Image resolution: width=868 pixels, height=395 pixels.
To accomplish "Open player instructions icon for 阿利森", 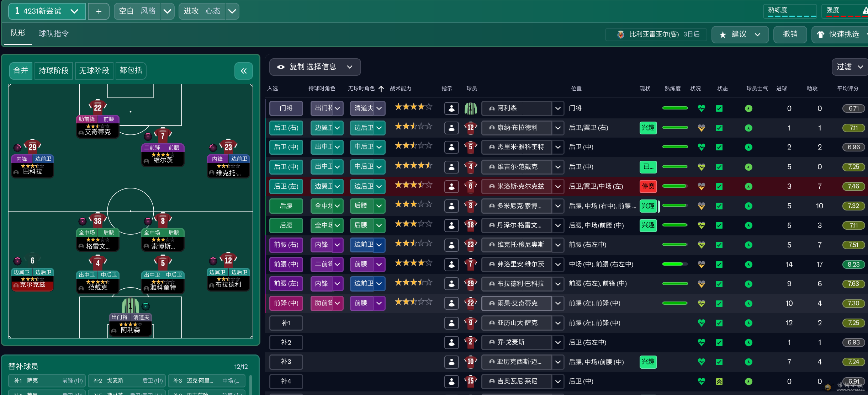I will pos(451,108).
